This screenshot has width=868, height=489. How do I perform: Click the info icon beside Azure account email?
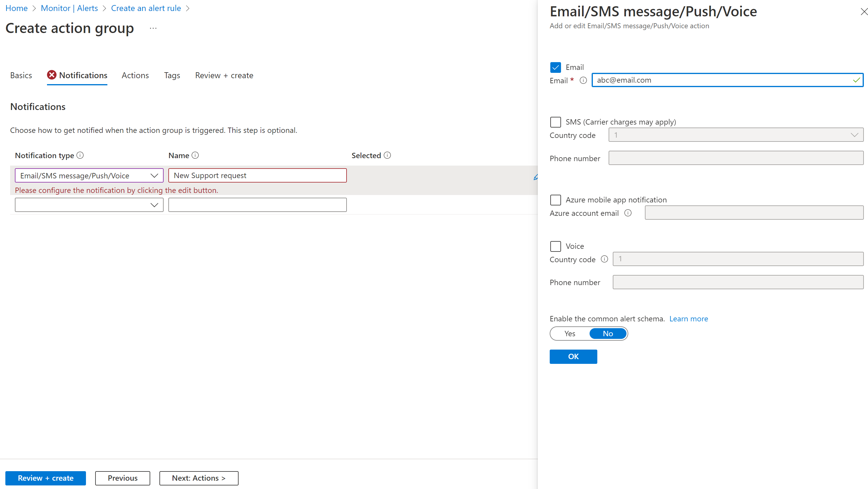click(x=629, y=213)
